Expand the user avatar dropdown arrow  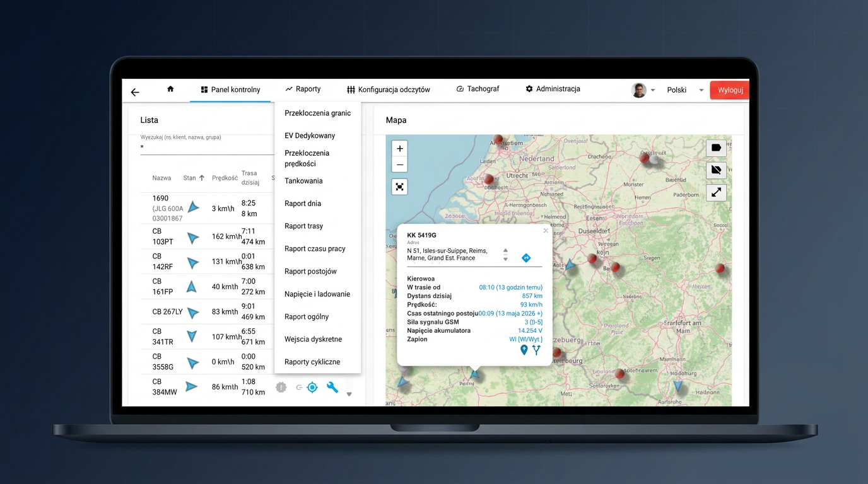[653, 90]
